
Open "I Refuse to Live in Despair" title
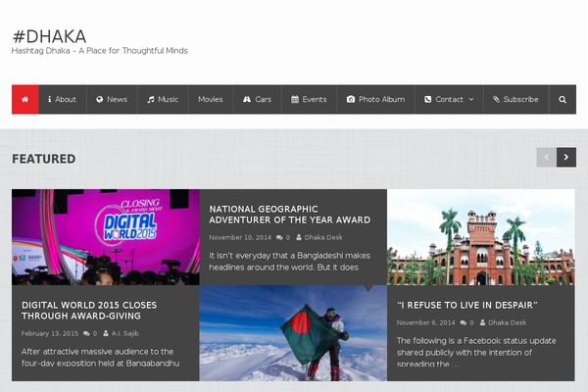click(x=467, y=306)
